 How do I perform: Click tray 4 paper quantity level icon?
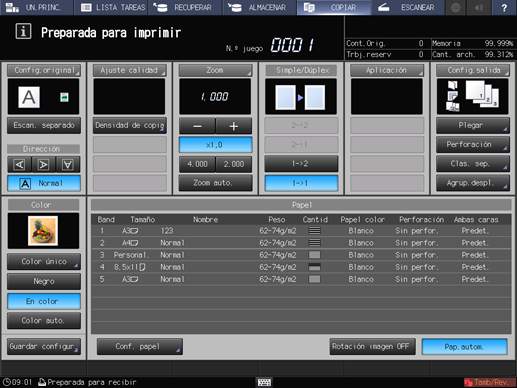[x=314, y=267]
